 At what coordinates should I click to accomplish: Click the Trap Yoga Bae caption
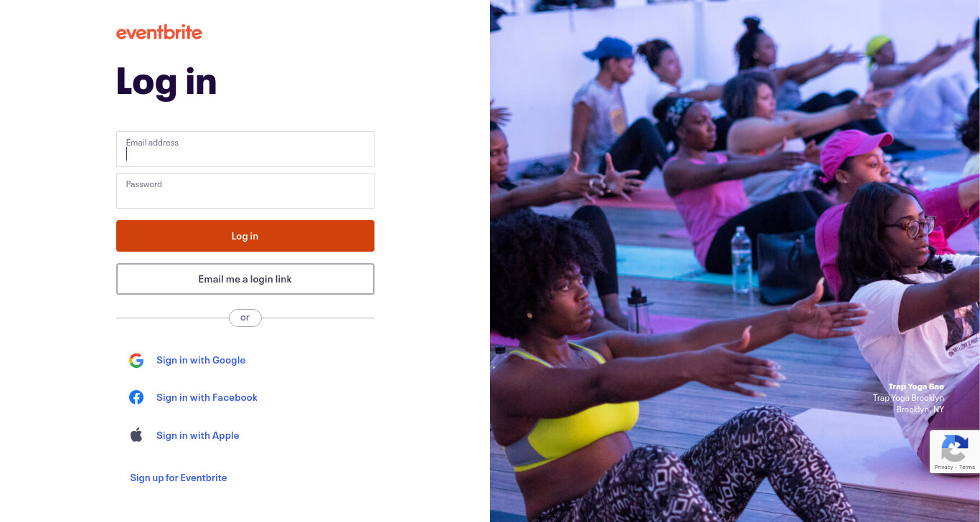click(x=916, y=386)
